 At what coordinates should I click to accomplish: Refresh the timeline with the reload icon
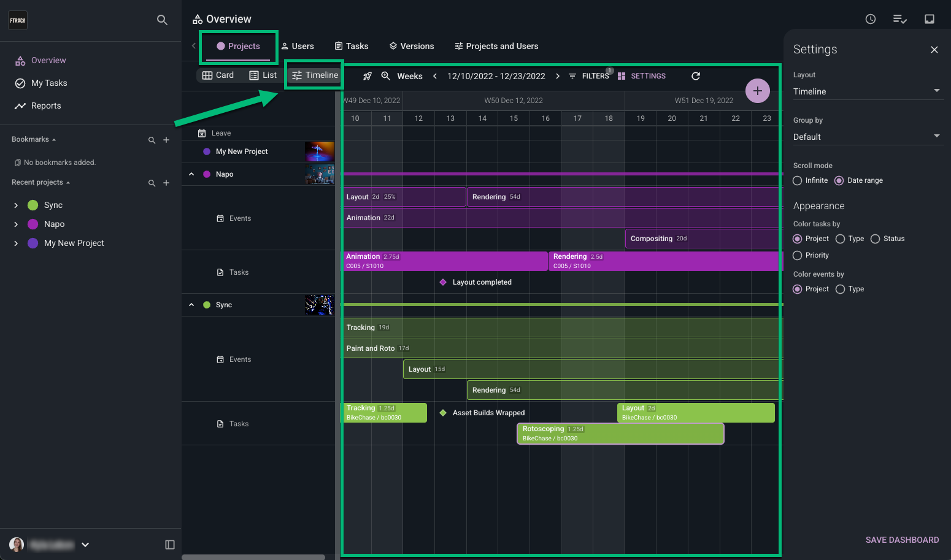pyautogui.click(x=695, y=75)
